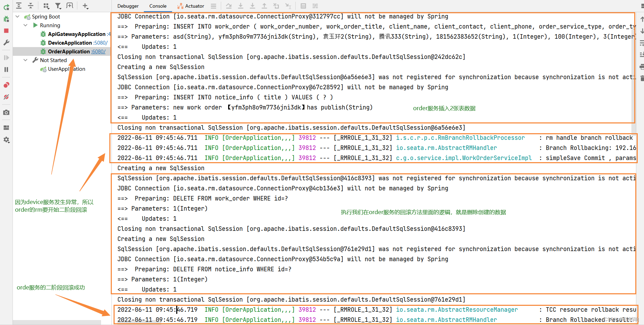Click the Rerun icon in the left toolbar

point(6,7)
